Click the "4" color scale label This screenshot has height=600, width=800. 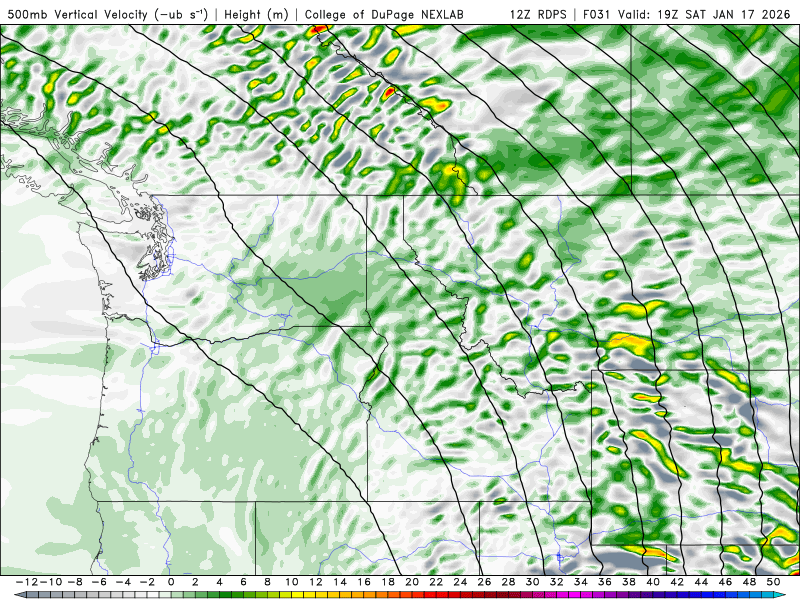pos(219,582)
